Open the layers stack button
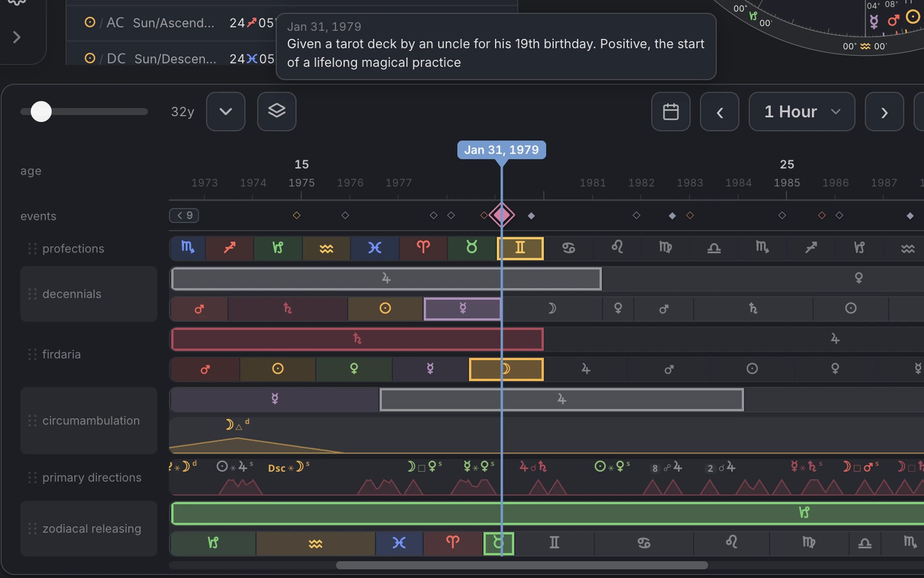Screen dimensions: 924x578 (276, 111)
